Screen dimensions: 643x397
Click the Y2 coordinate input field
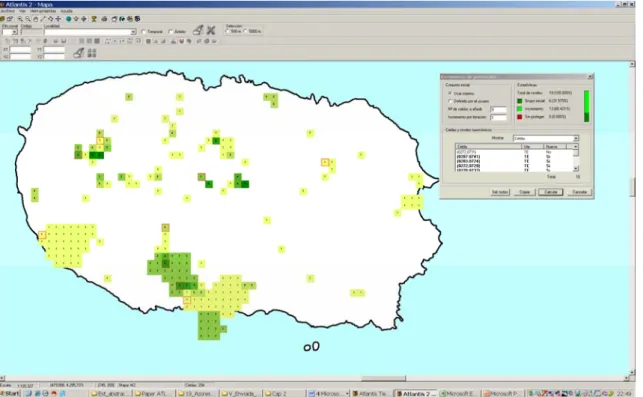[54, 57]
